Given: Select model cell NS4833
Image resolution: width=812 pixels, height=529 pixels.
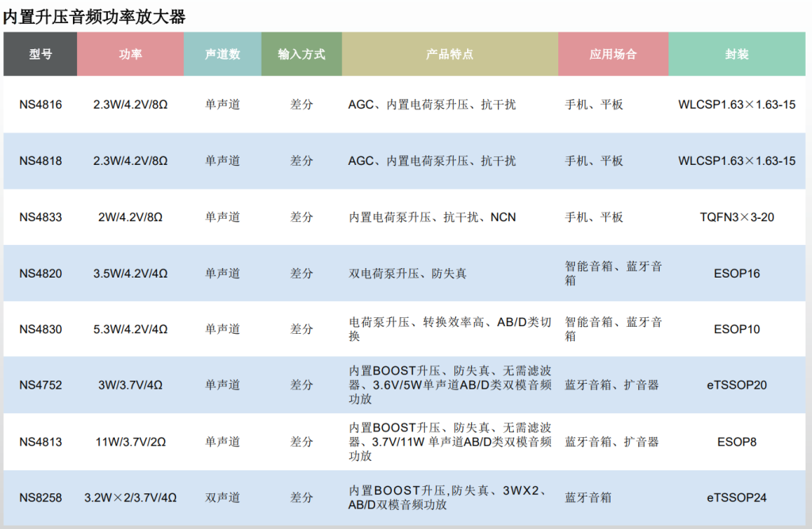Looking at the screenshot, I should click(x=40, y=217).
